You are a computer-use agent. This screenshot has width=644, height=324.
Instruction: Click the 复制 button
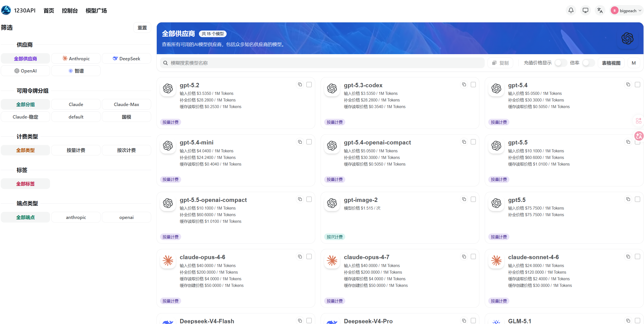(500, 63)
